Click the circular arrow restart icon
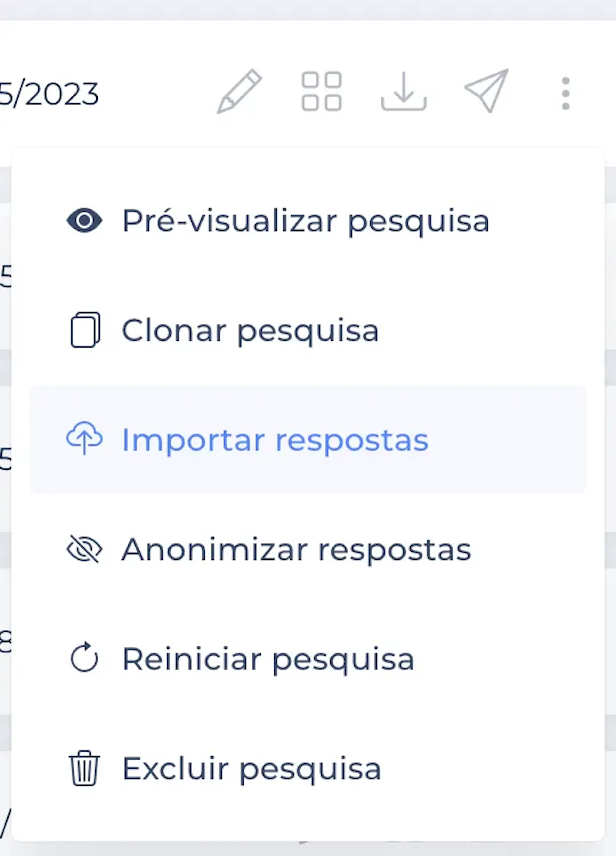This screenshot has width=616, height=856. click(x=84, y=658)
